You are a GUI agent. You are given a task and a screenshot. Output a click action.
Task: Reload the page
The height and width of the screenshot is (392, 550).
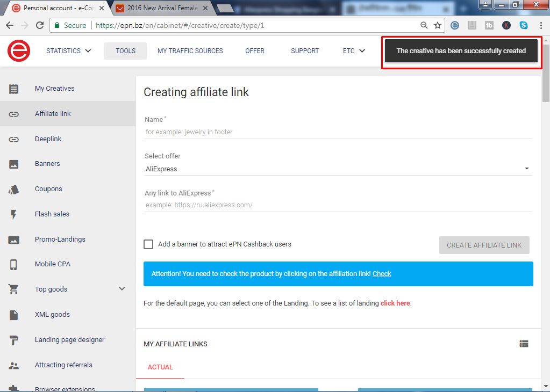pyautogui.click(x=40, y=25)
